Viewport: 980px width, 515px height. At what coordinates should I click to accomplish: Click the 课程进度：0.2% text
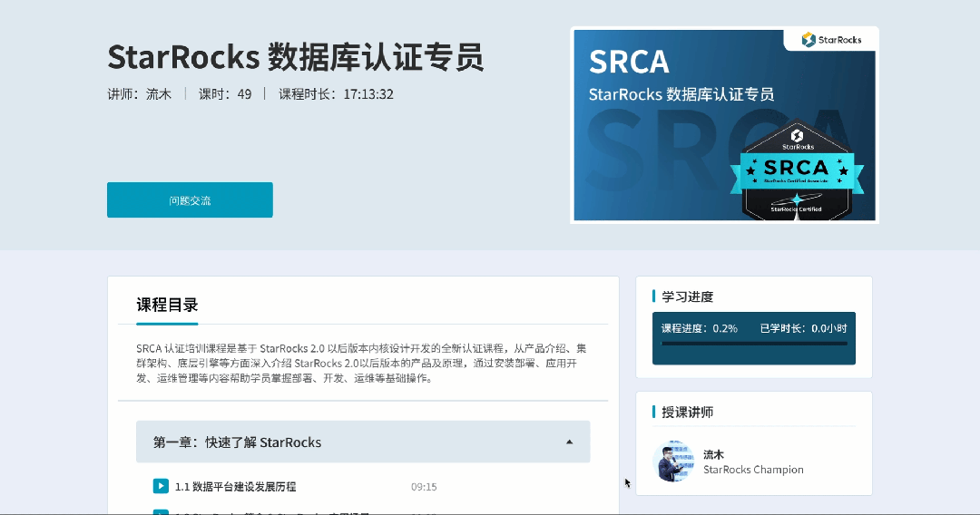coord(700,328)
